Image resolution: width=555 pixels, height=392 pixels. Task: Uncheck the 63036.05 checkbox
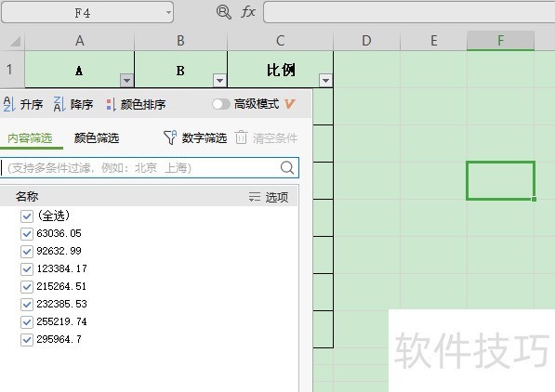[27, 233]
